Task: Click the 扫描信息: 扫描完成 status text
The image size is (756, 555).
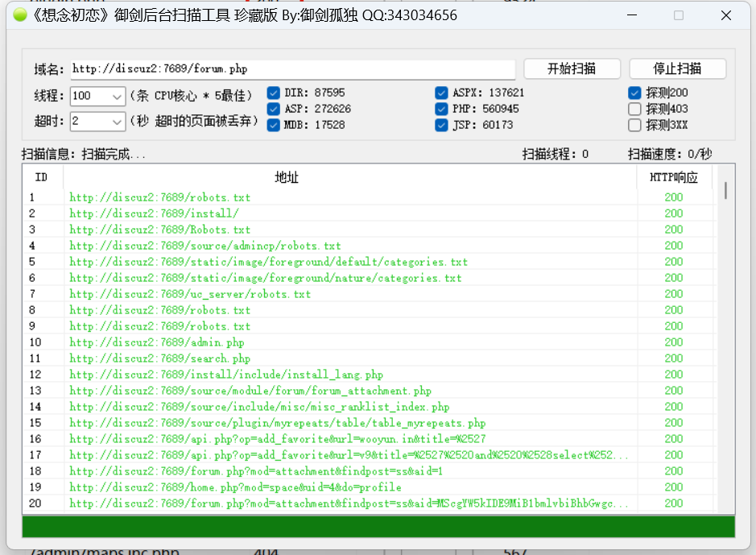Action: point(84,155)
